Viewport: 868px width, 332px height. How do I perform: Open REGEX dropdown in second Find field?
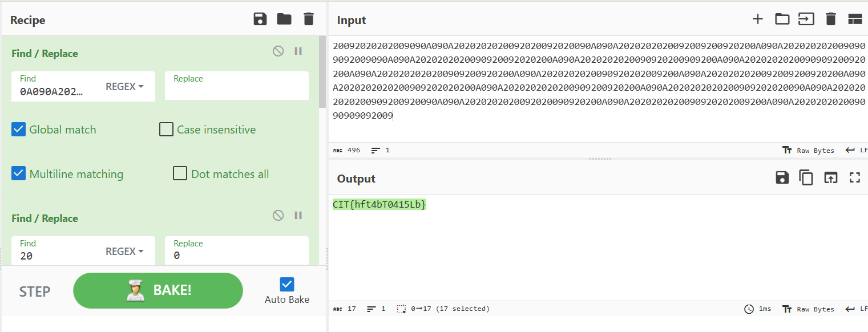(124, 252)
